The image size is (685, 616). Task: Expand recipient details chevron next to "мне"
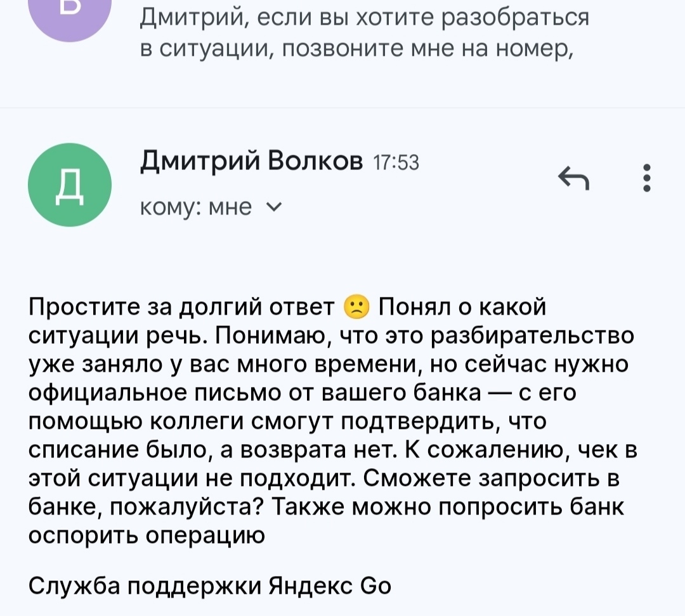(x=275, y=206)
